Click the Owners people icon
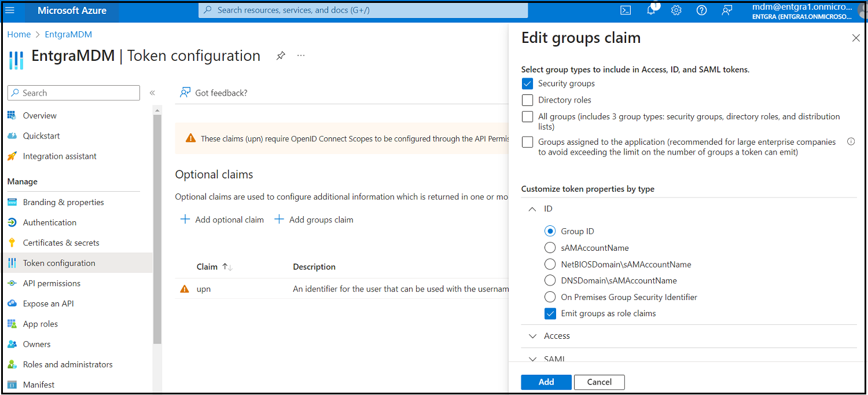This screenshot has width=868, height=395. coord(12,344)
